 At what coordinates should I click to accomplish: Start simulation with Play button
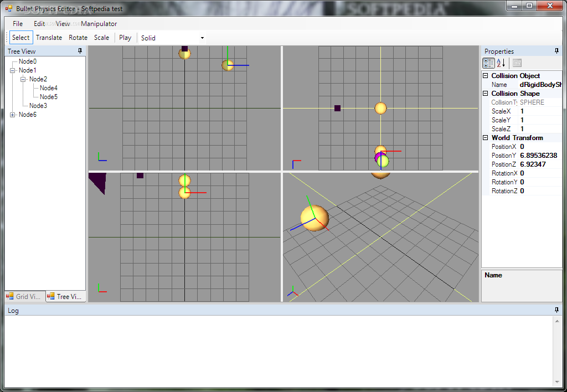tap(125, 38)
